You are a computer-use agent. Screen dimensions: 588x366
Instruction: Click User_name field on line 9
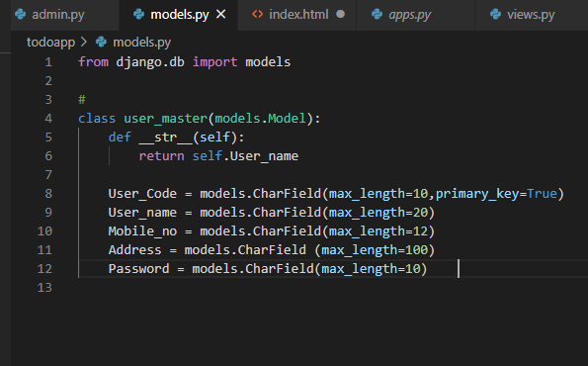(142, 213)
